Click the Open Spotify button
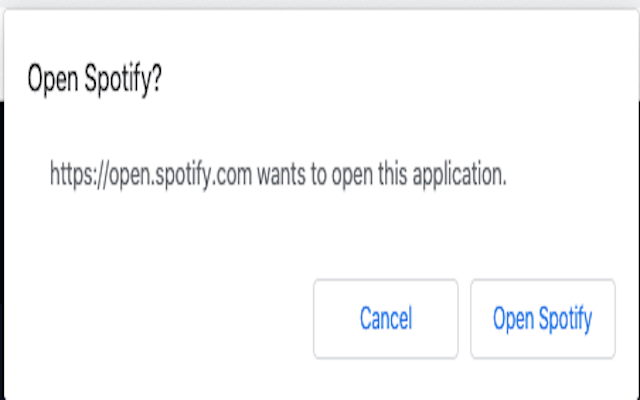The width and height of the screenshot is (640, 400). [542, 319]
